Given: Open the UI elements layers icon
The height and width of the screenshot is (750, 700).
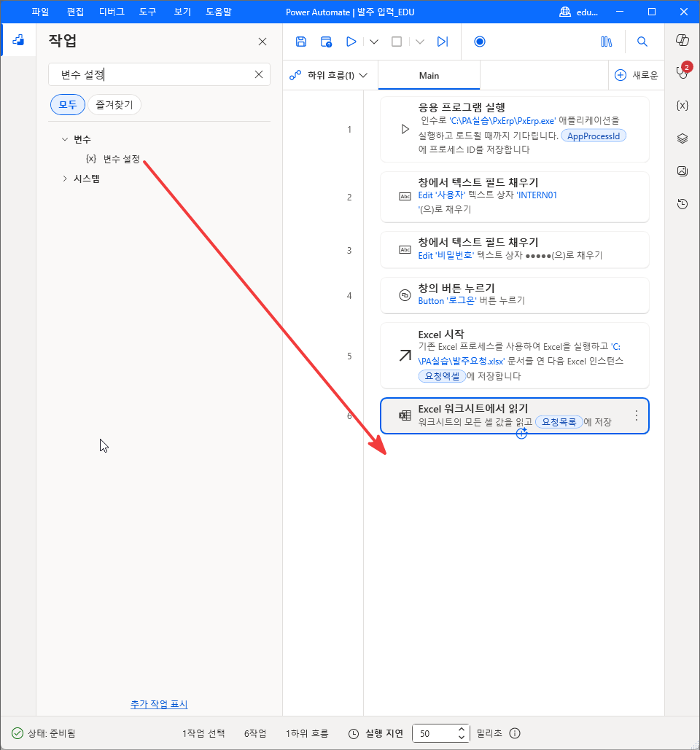Looking at the screenshot, I should 682,138.
